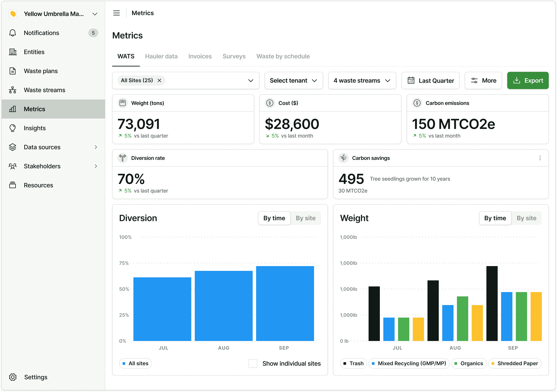Viewport: 557px width, 392px height.
Task: Switch to the Hauler data tab
Action: click(x=161, y=56)
